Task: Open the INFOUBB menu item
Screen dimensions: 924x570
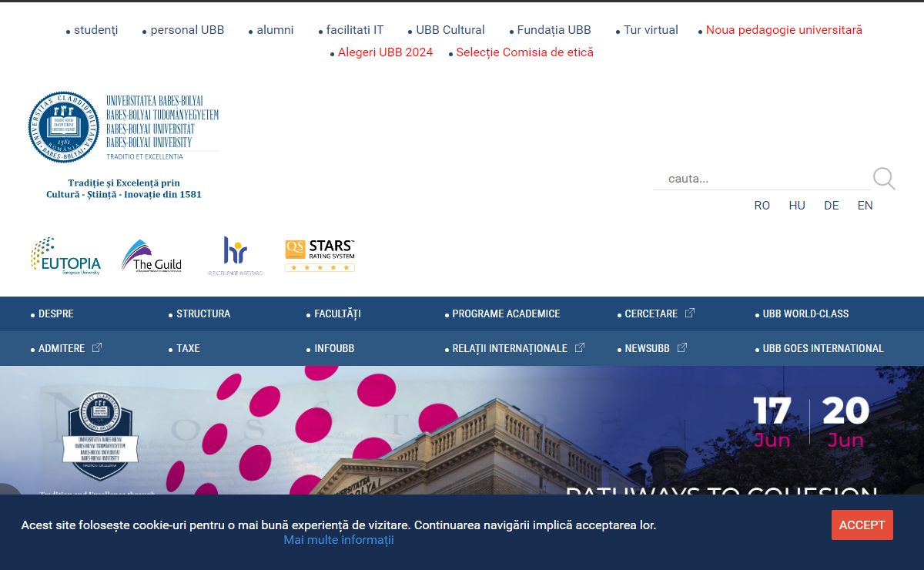Action: pyautogui.click(x=334, y=349)
